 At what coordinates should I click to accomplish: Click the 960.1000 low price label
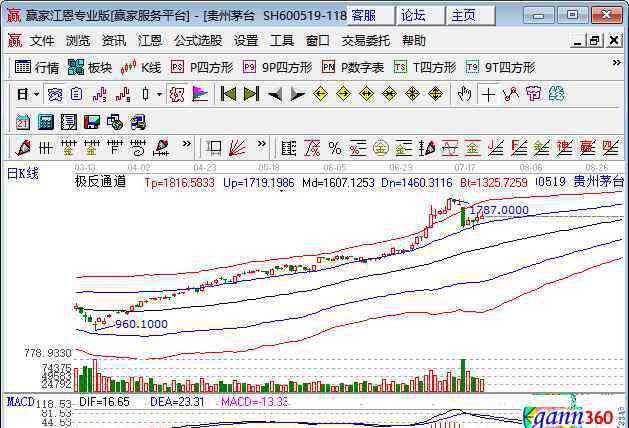click(141, 324)
